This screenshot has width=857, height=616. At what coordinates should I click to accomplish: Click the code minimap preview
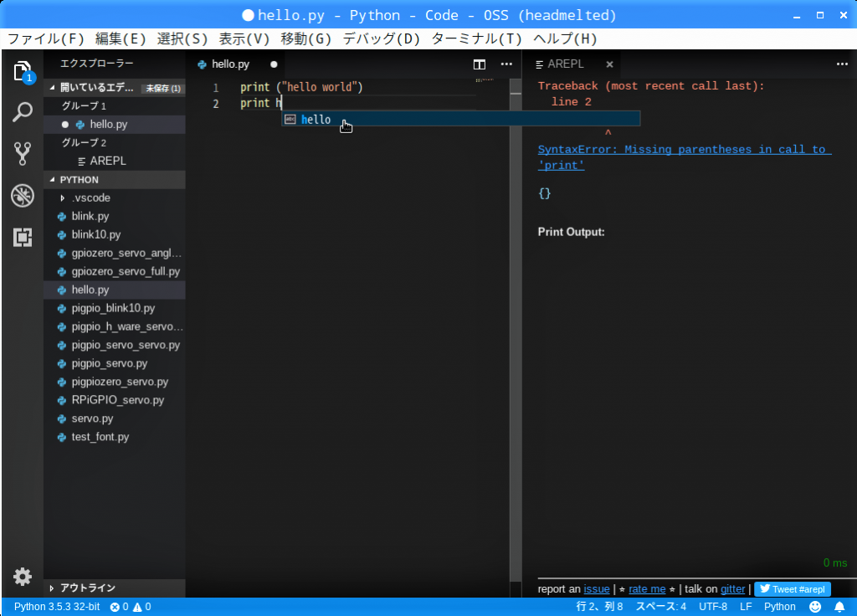[485, 80]
